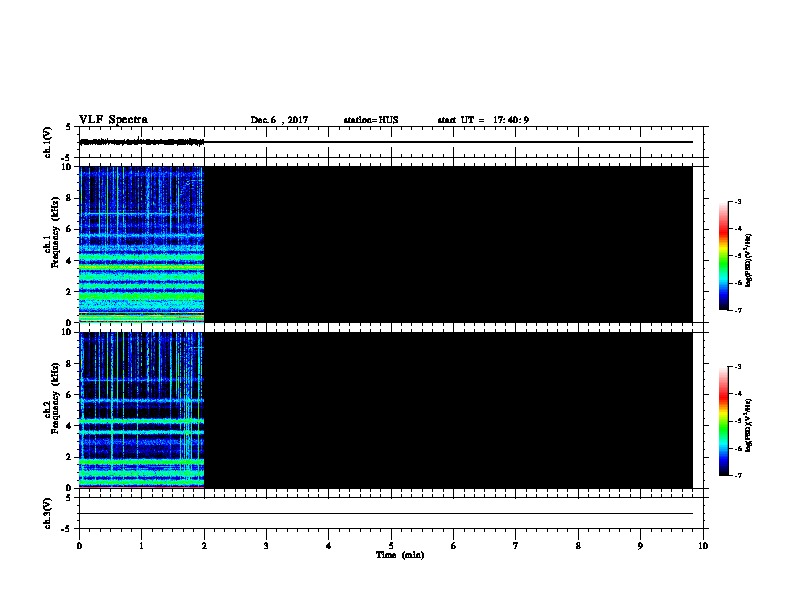The width and height of the screenshot is (792, 612).
Task: Select the start UT 17:40:9 text
Action: pos(483,120)
